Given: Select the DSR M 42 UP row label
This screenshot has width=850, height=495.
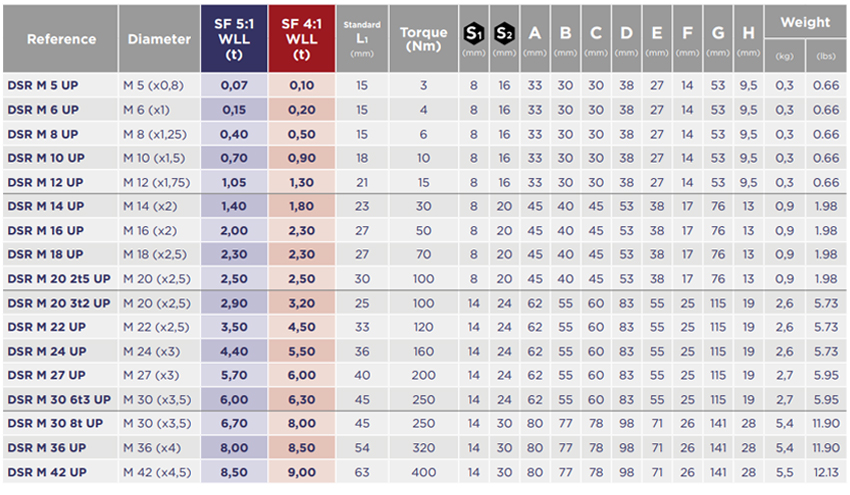Looking at the screenshot, I should (x=46, y=471).
